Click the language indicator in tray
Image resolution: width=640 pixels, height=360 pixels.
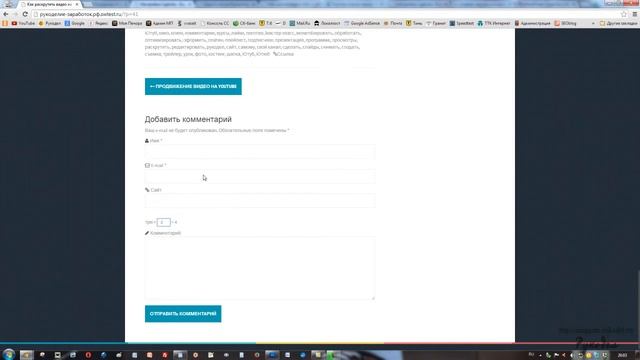click(x=531, y=355)
